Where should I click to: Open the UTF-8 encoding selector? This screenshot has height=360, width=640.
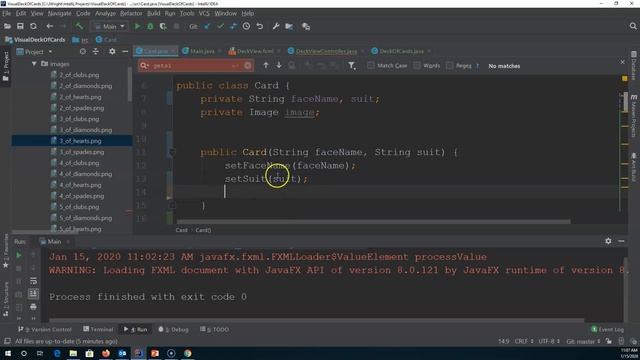[x=549, y=341]
